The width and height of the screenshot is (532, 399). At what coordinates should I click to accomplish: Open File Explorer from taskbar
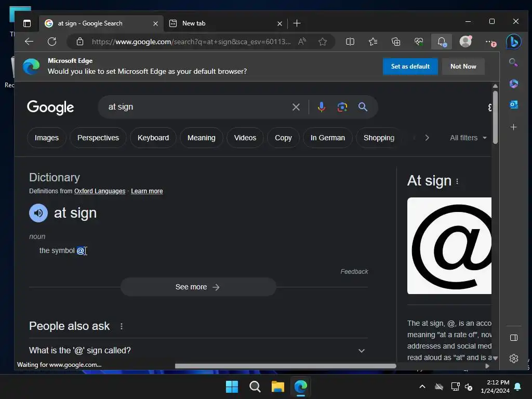pos(277,387)
